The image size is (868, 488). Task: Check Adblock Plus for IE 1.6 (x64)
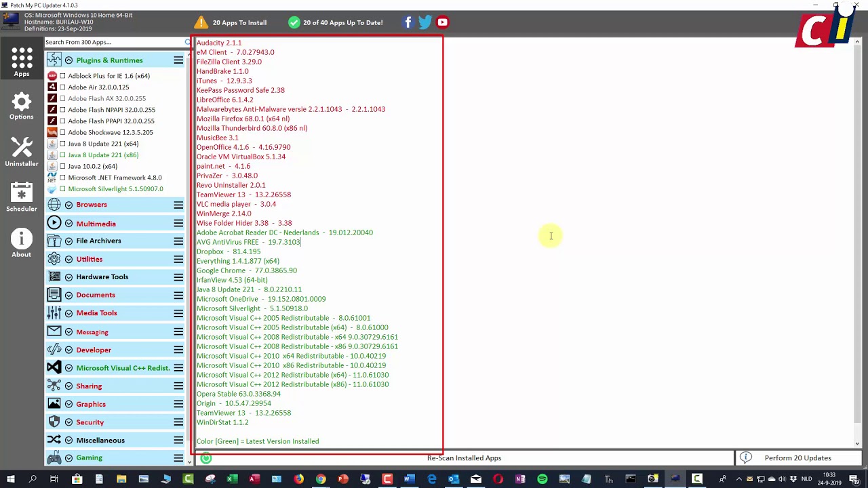point(62,76)
